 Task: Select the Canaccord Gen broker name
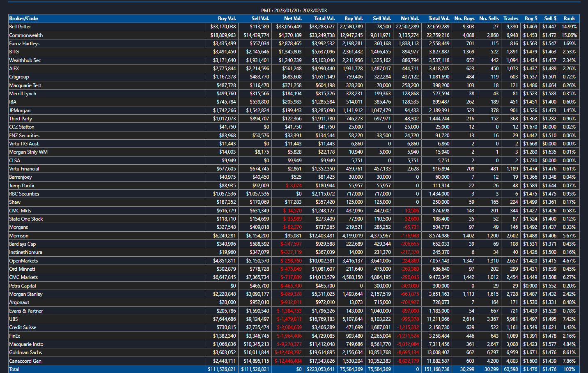click(x=25, y=361)
